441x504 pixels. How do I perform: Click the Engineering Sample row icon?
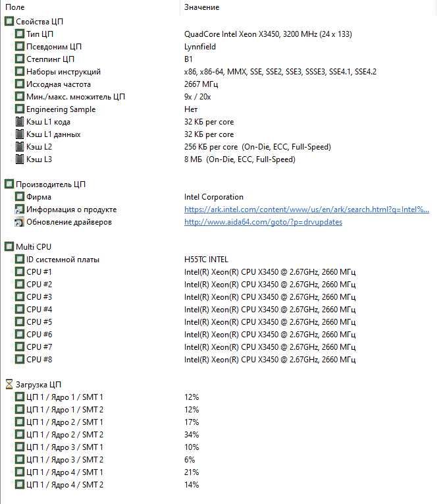(20, 109)
